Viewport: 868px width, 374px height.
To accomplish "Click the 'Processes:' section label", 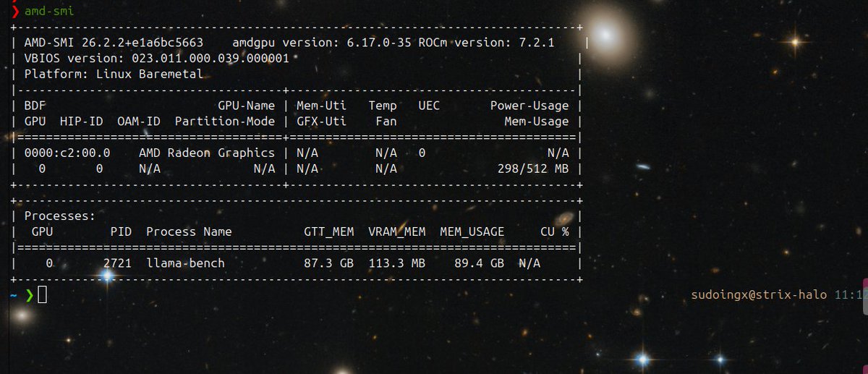I will [59, 216].
